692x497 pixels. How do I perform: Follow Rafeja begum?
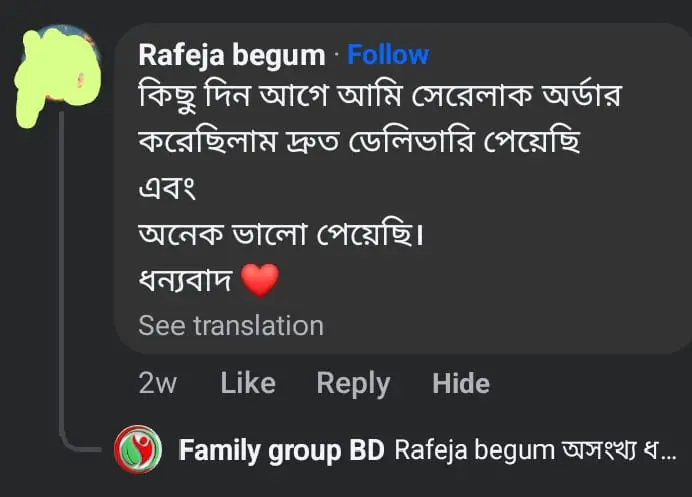pos(388,54)
